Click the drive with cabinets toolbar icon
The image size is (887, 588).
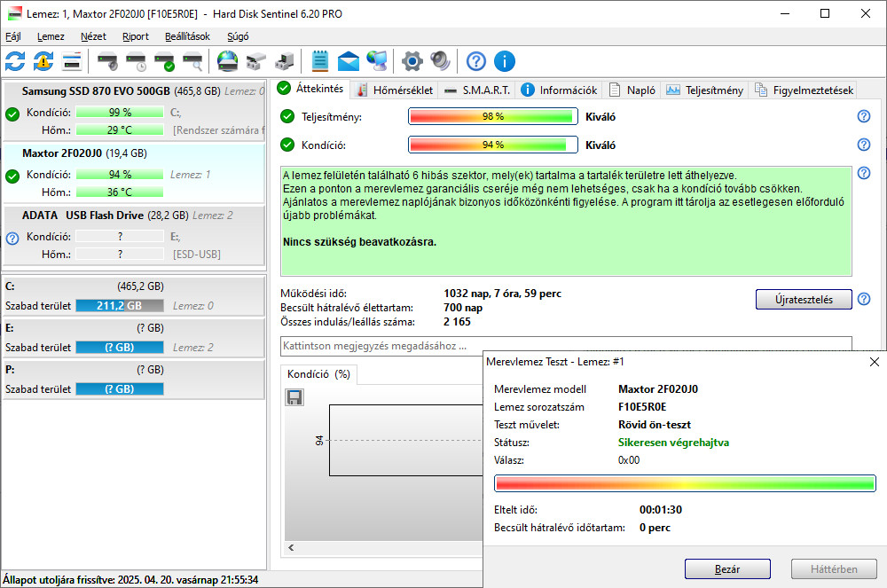255,61
